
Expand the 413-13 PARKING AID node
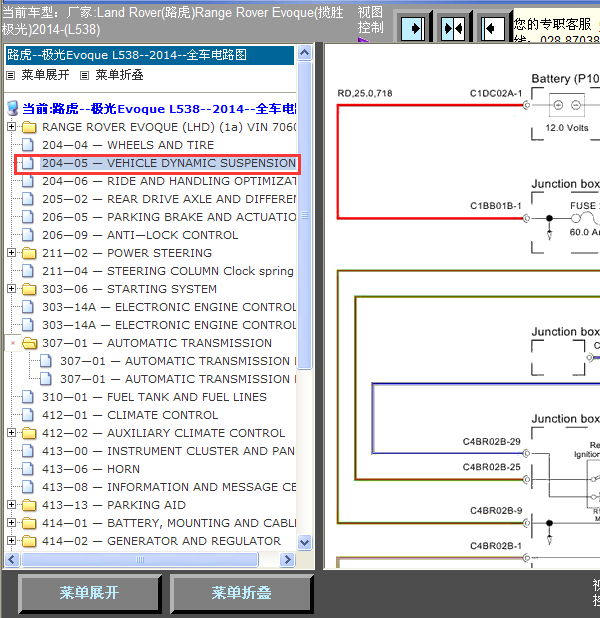(11, 504)
